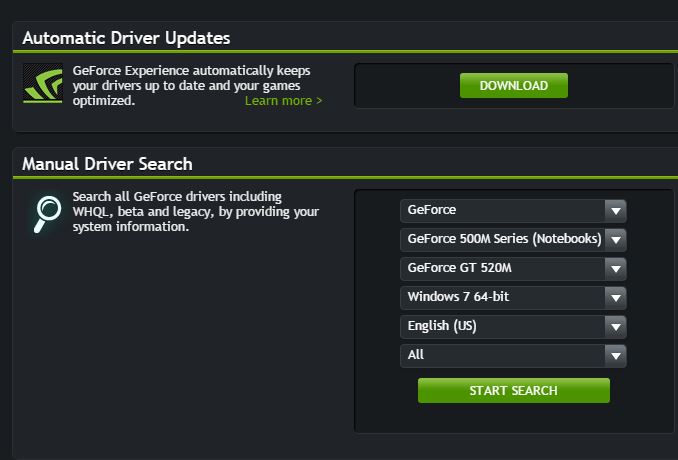Open the Learn more link

[283, 101]
